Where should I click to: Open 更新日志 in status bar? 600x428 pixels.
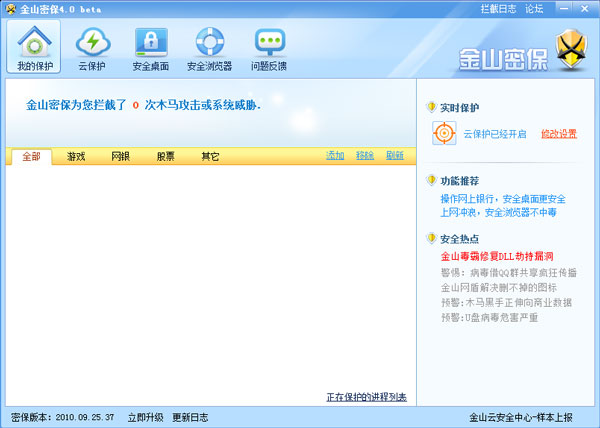(190, 417)
